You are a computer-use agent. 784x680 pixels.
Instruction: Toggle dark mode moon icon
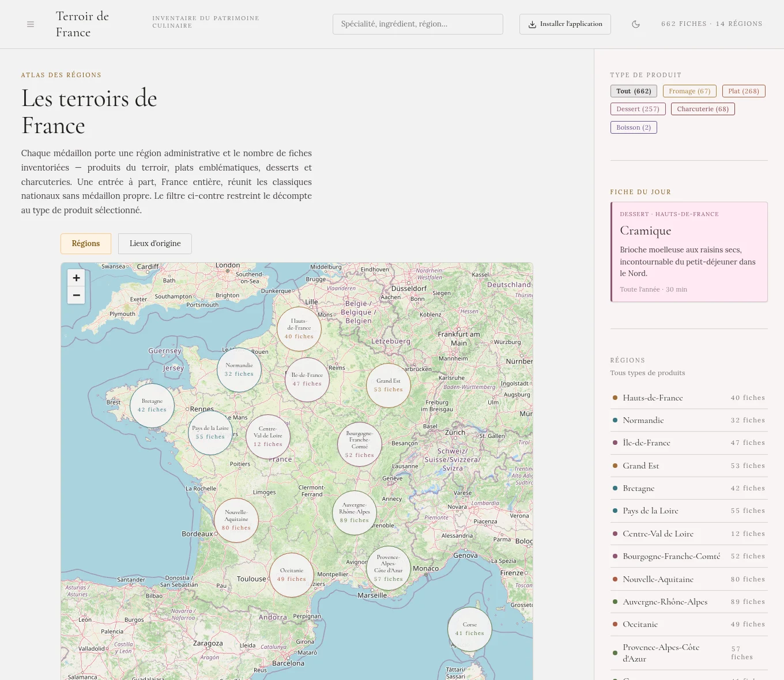(x=636, y=24)
